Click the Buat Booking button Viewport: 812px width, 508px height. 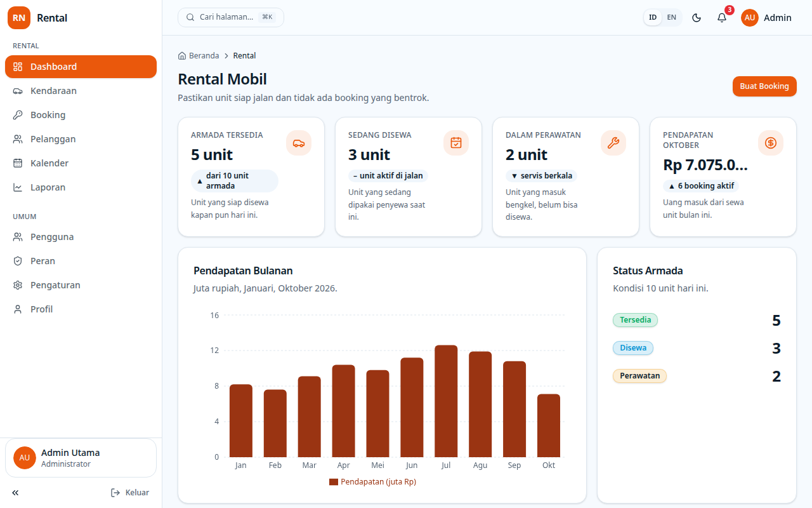pyautogui.click(x=764, y=86)
